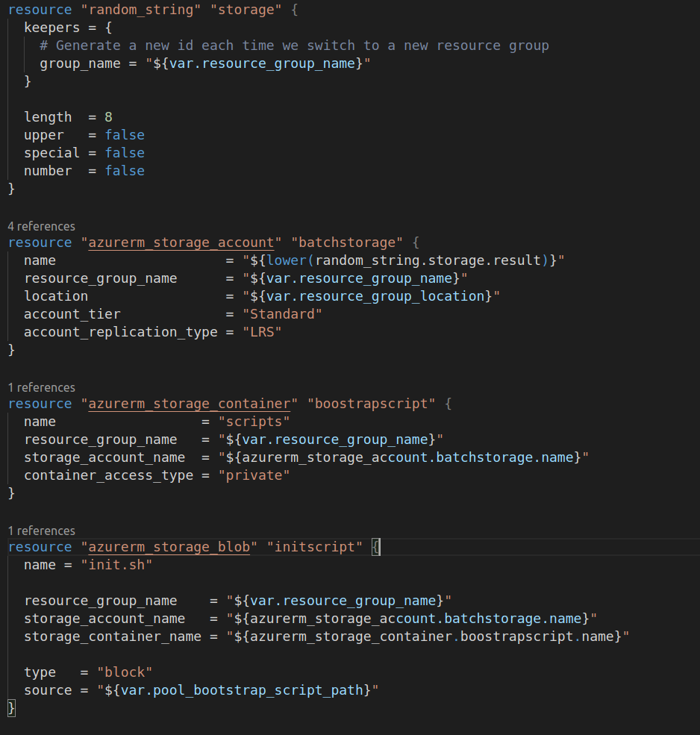Click the "block" type value
Screen dimensions: 700x735
(125, 672)
